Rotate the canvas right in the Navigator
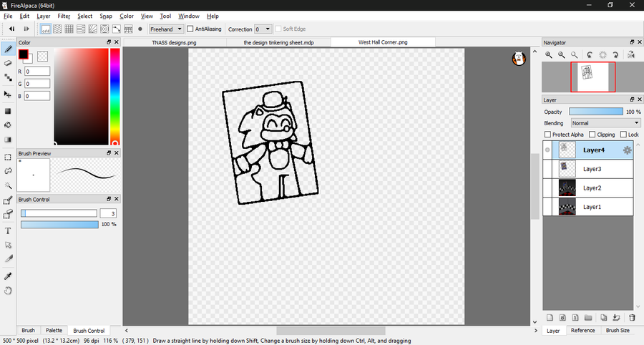Image resolution: width=644 pixels, height=345 pixels. click(615, 54)
